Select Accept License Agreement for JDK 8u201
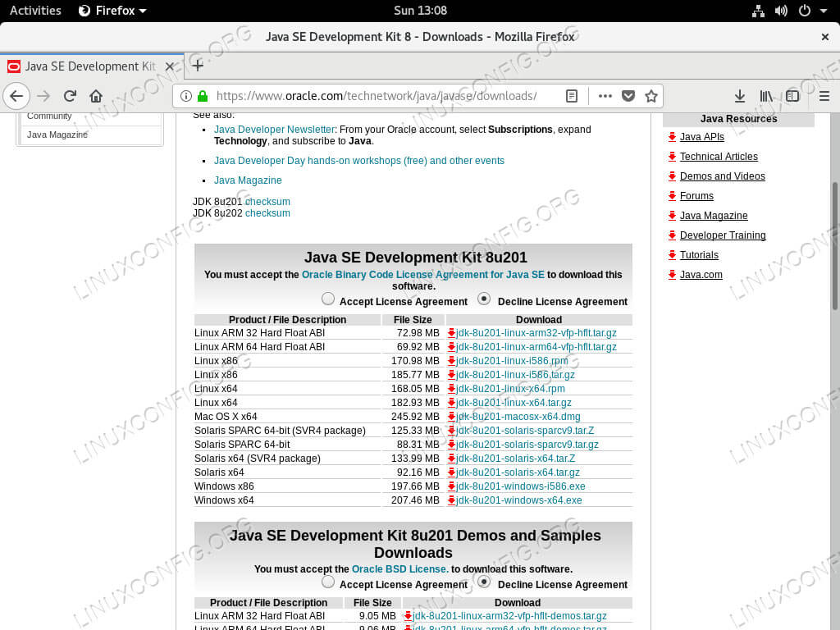 328,299
